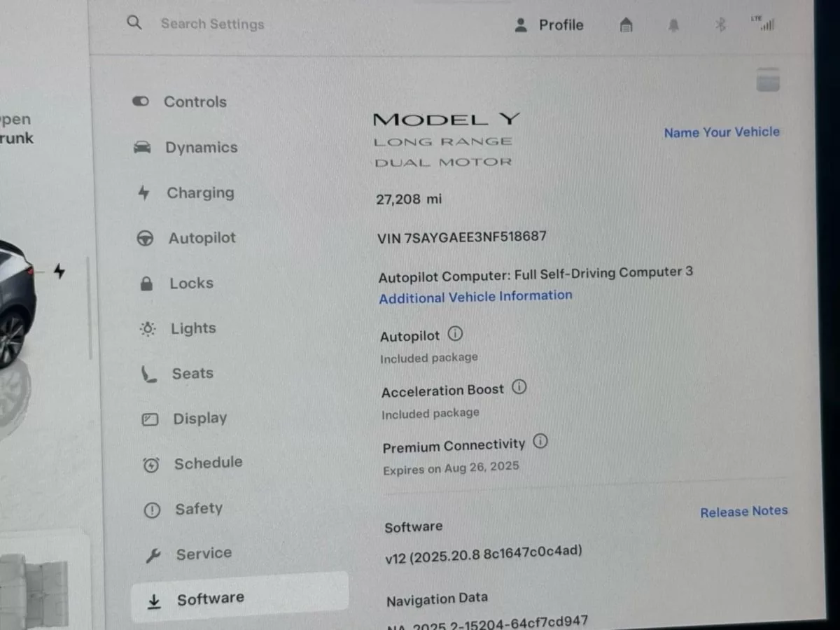The height and width of the screenshot is (630, 840).
Task: Click the Premium Connectivity info icon
Action: (x=540, y=442)
